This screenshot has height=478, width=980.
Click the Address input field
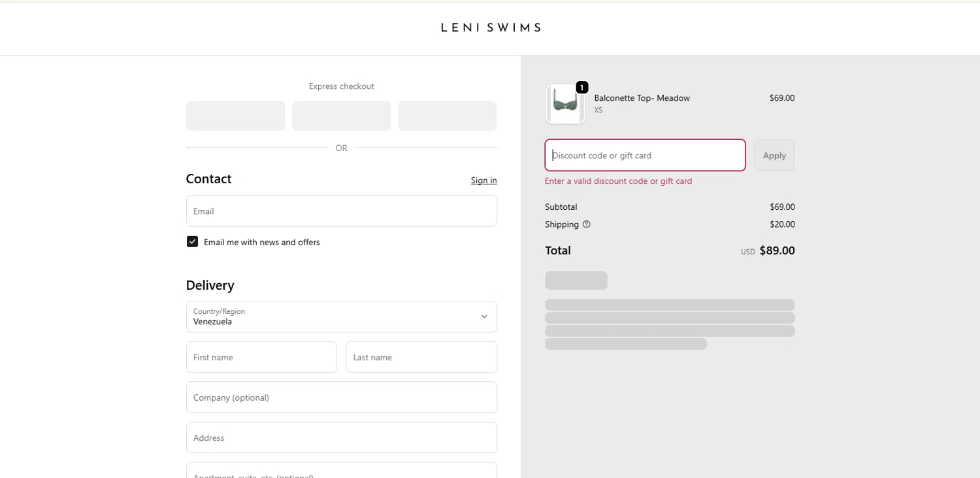(342, 437)
